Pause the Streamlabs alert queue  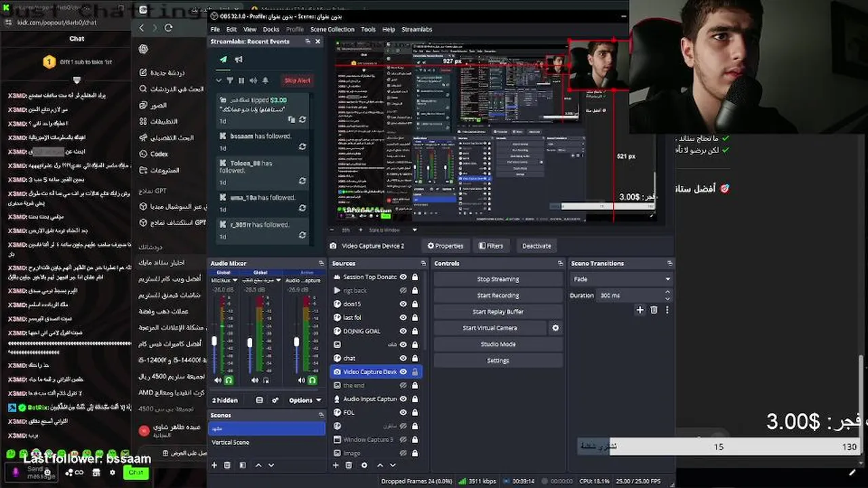(x=241, y=80)
